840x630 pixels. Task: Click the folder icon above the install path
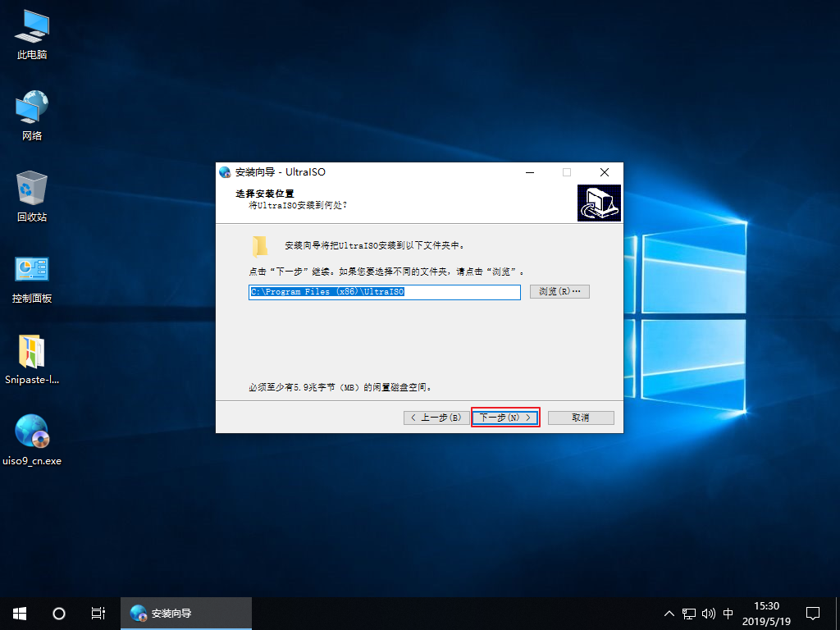261,245
